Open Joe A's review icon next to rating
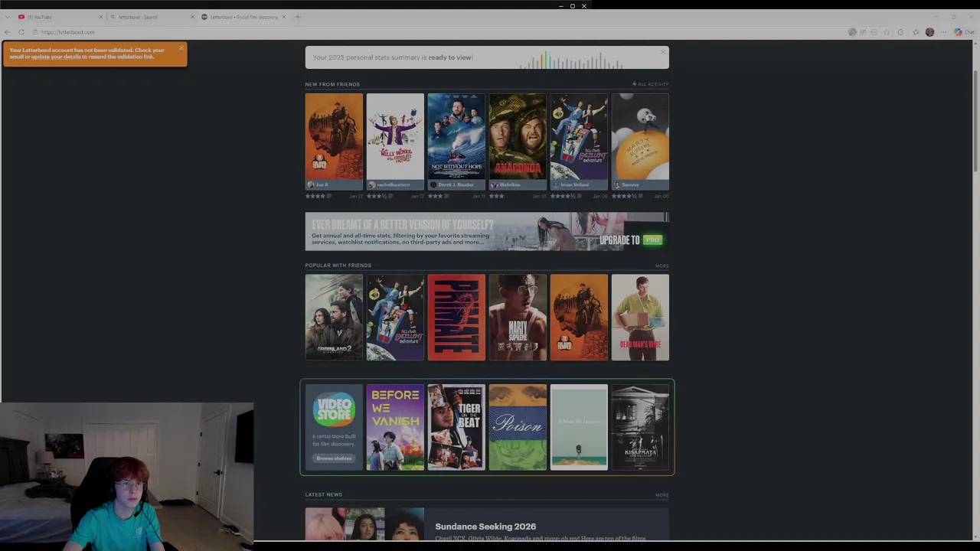980x551 pixels. [329, 196]
